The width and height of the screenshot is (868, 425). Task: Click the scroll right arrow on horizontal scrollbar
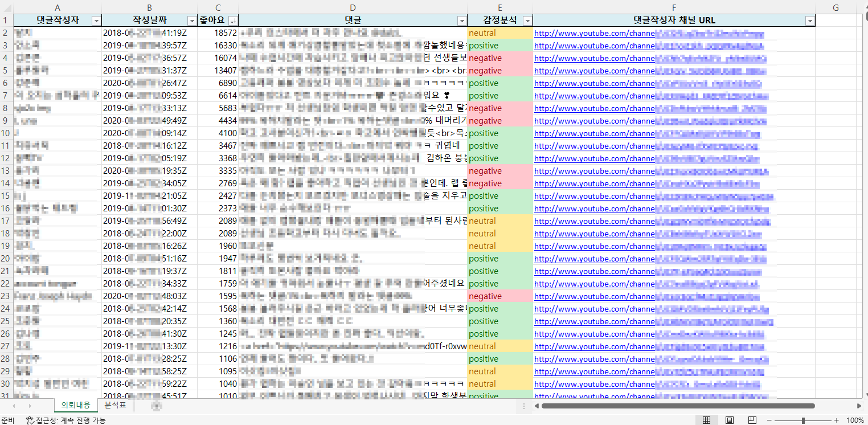coord(859,406)
